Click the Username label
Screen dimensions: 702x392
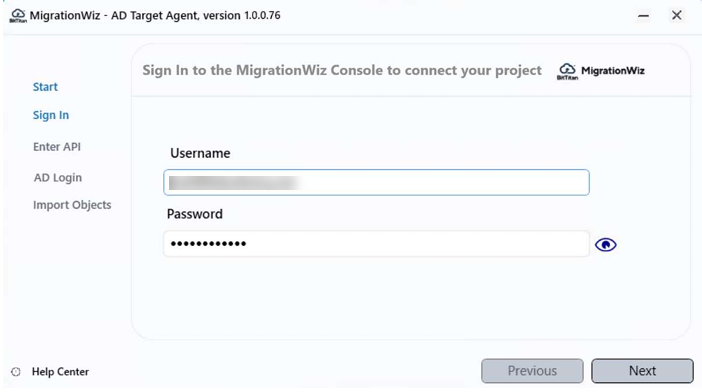pos(200,153)
